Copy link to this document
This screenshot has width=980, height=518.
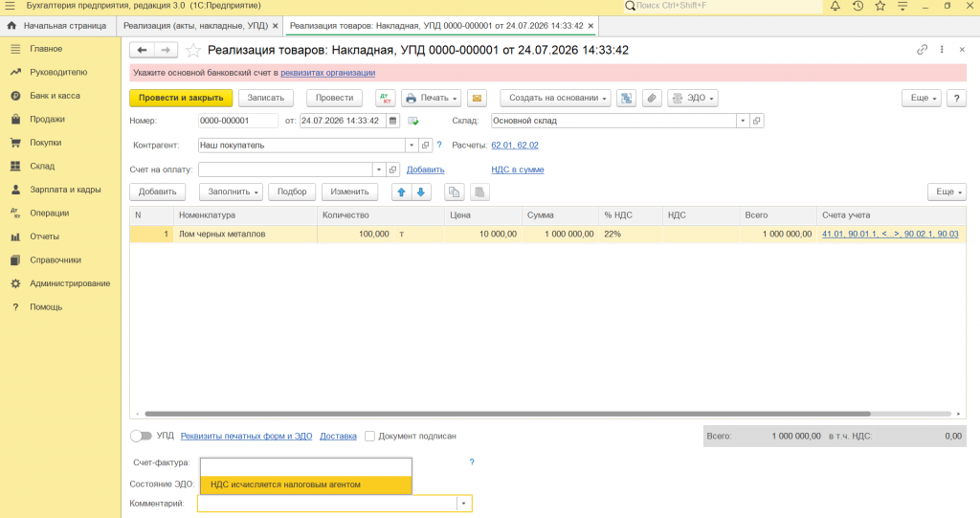(922, 50)
